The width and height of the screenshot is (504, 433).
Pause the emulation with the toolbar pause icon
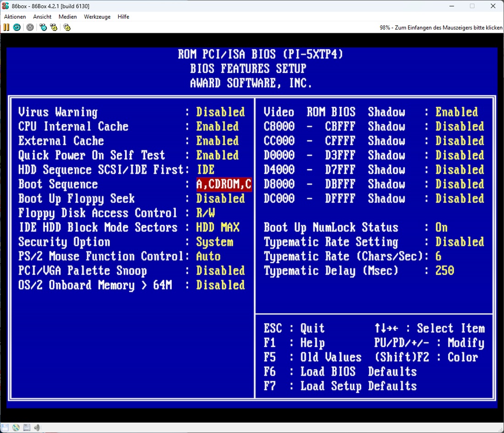tap(6, 27)
